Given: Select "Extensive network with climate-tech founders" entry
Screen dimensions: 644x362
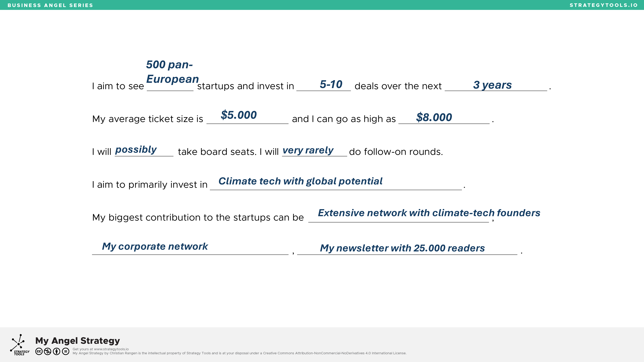Looking at the screenshot, I should tap(429, 213).
